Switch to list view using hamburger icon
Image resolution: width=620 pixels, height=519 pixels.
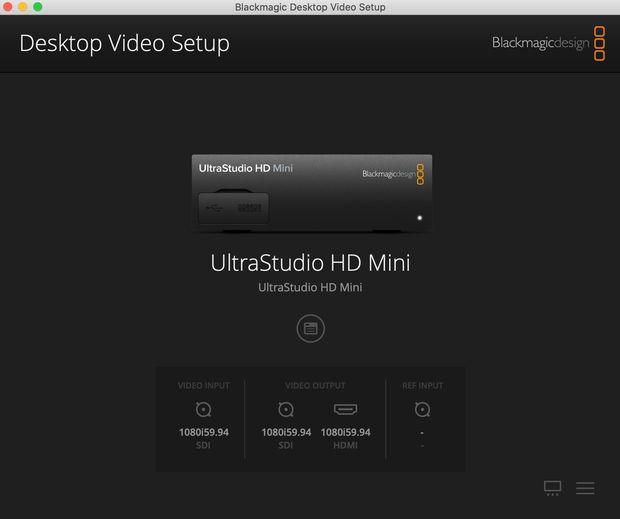pyautogui.click(x=585, y=488)
